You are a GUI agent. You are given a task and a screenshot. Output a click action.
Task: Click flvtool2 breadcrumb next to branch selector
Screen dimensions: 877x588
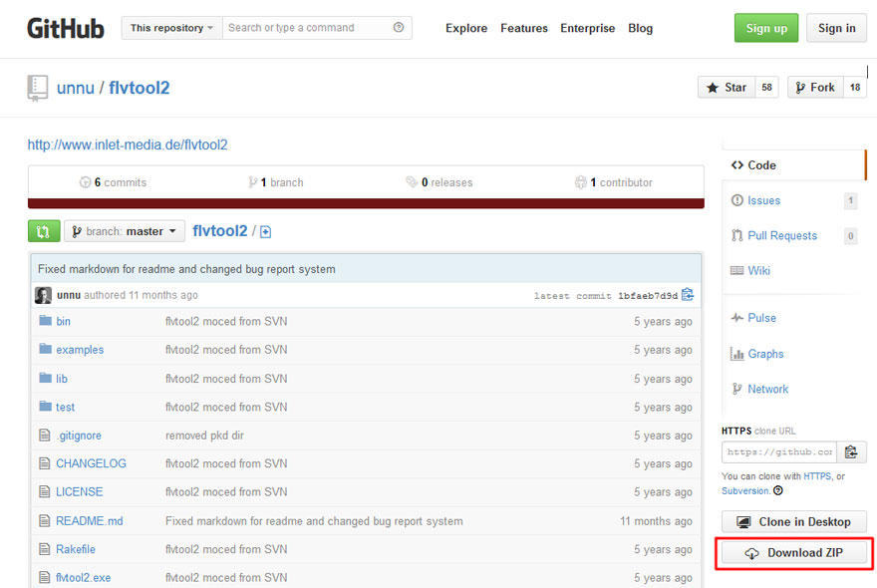(x=220, y=231)
